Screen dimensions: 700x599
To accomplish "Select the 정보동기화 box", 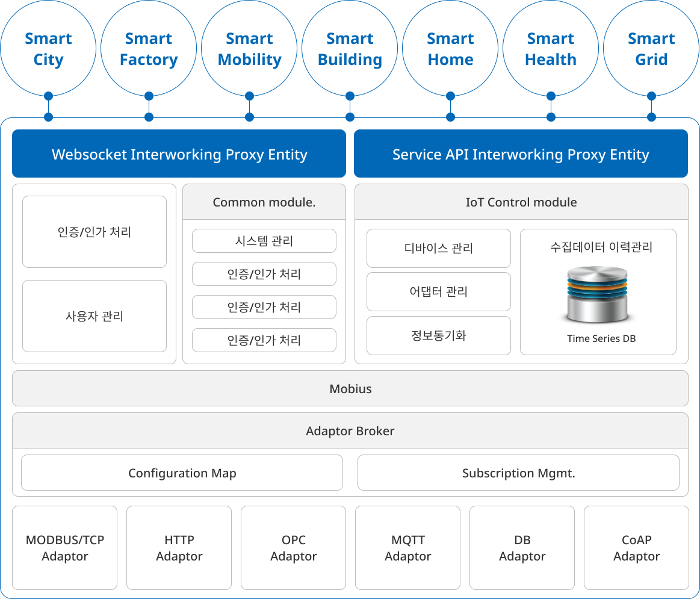I will pyautogui.click(x=439, y=336).
